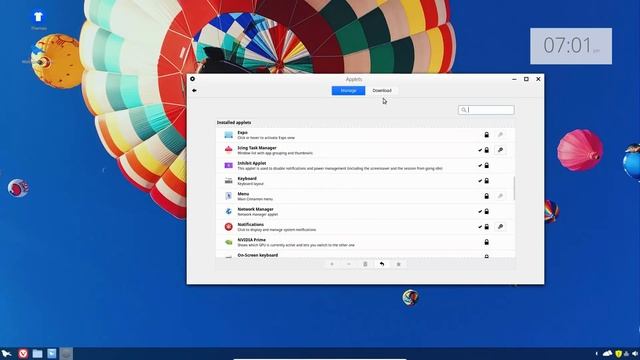The height and width of the screenshot is (360, 640).
Task: Click the green NVIDIA Prime icon
Action: 229,242
